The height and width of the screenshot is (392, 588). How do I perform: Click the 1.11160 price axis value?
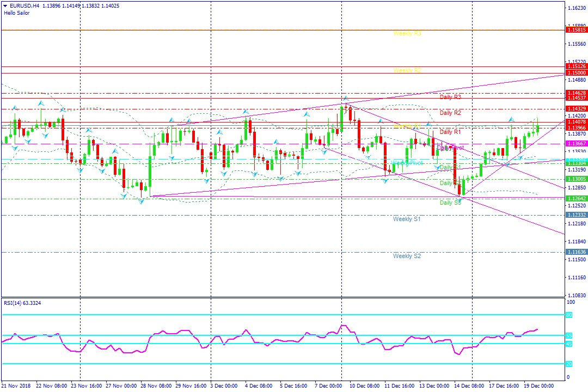(x=577, y=278)
